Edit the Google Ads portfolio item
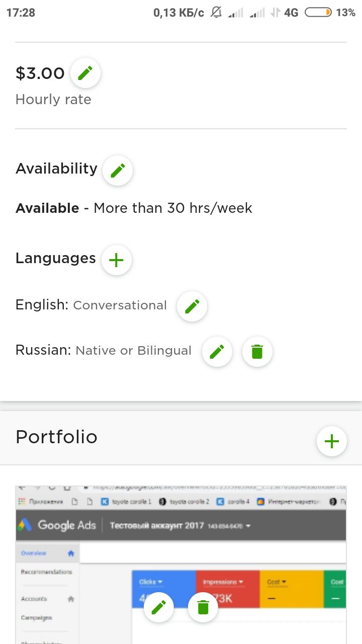This screenshot has width=362, height=644. (159, 607)
